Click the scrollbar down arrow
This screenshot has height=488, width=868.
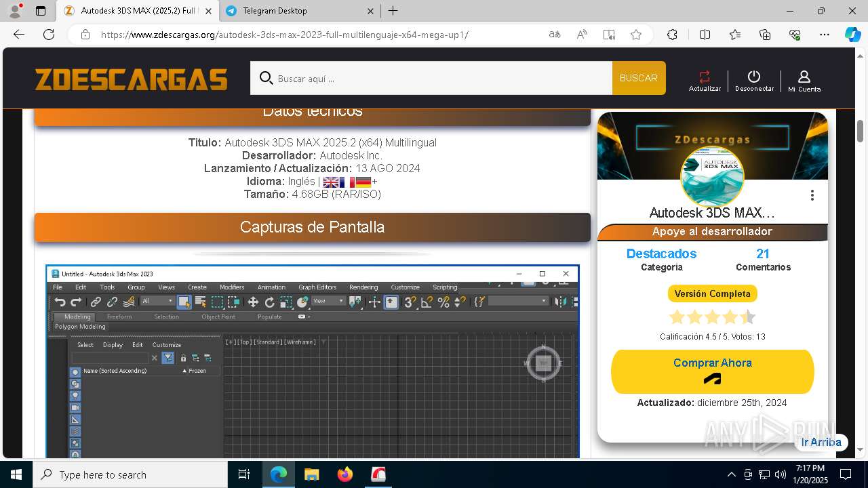861,449
